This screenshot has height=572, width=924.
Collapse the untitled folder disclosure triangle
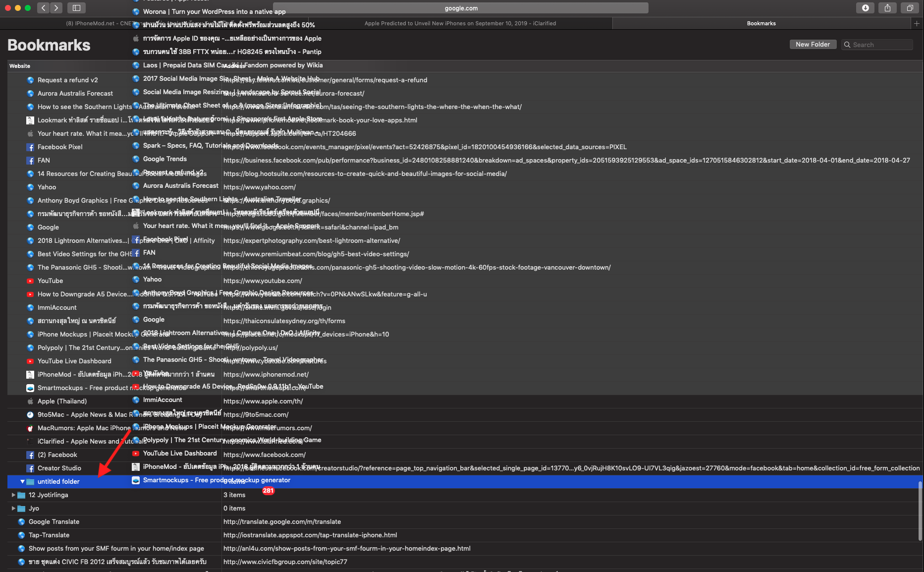point(22,481)
